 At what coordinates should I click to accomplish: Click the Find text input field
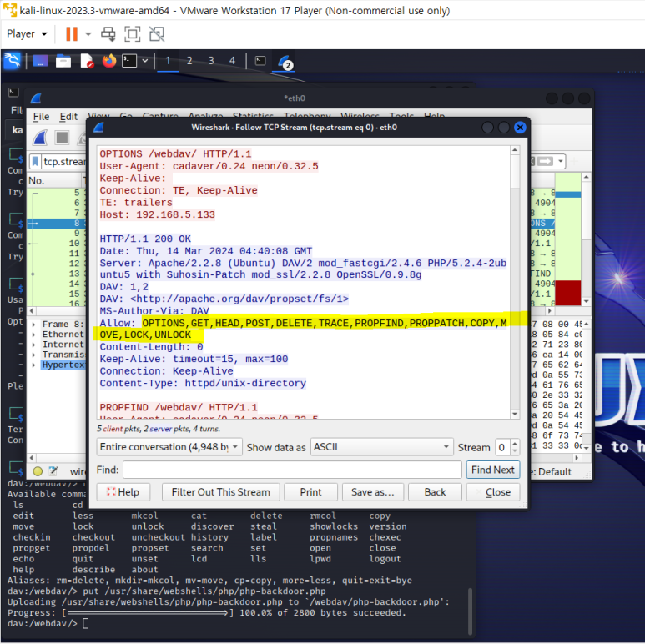click(x=292, y=470)
